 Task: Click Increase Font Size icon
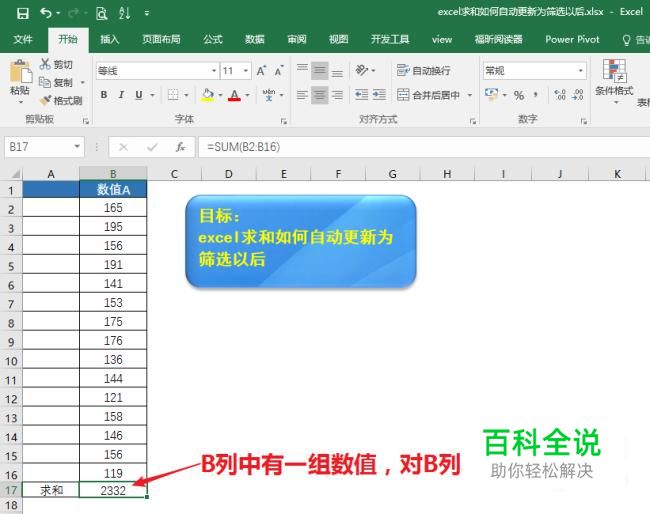click(x=261, y=71)
